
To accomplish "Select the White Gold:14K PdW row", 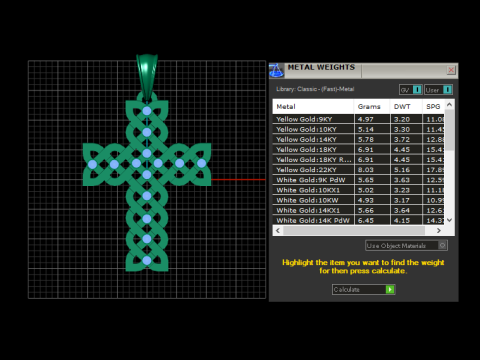I will coord(358,220).
